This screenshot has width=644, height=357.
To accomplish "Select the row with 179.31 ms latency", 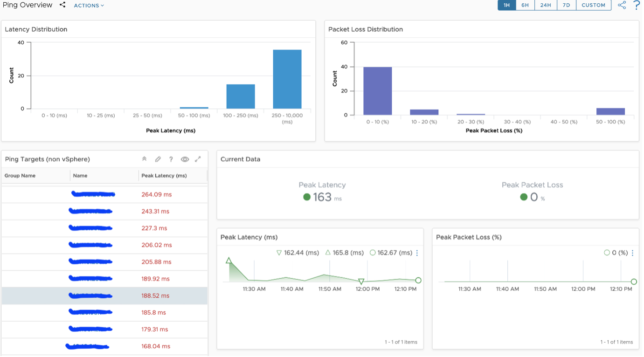I will click(x=104, y=329).
